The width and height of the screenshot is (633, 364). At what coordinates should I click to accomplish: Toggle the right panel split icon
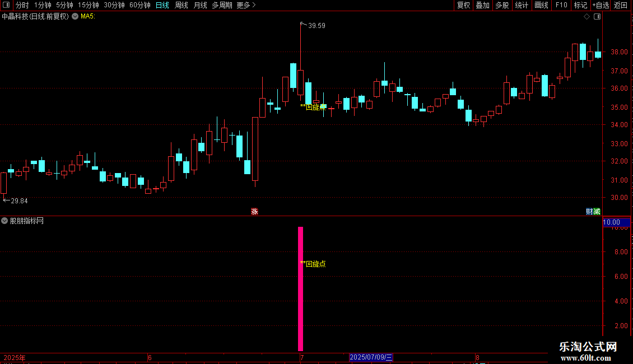click(597, 17)
